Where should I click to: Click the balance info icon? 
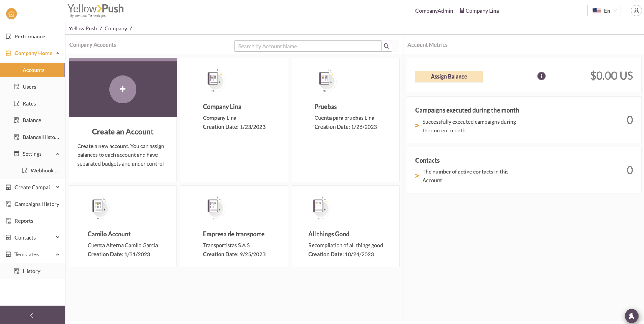click(x=541, y=76)
